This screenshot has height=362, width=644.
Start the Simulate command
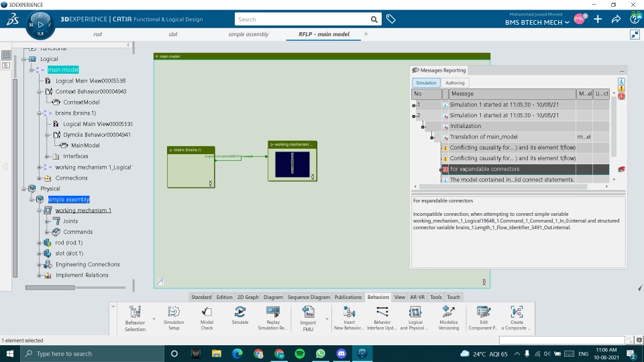coord(240,316)
